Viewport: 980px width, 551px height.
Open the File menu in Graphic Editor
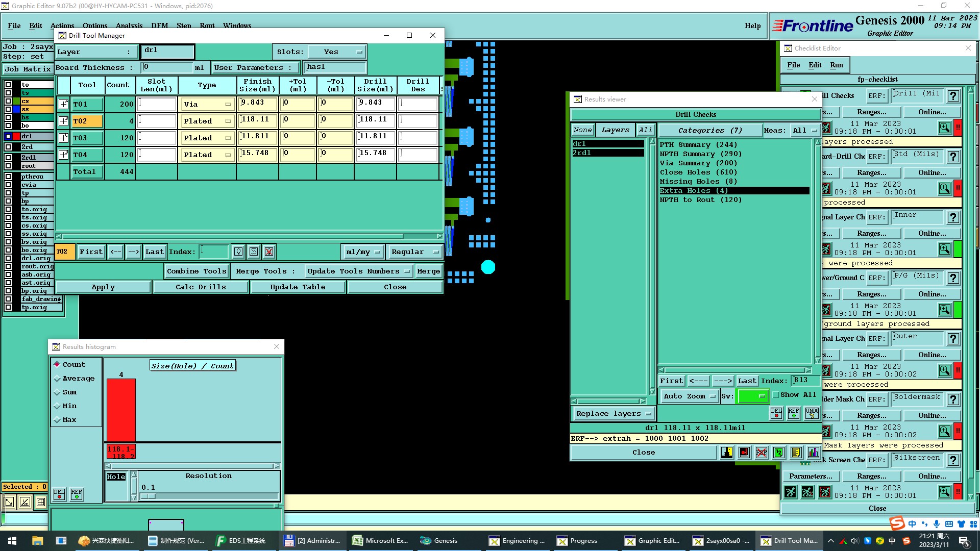click(x=14, y=26)
